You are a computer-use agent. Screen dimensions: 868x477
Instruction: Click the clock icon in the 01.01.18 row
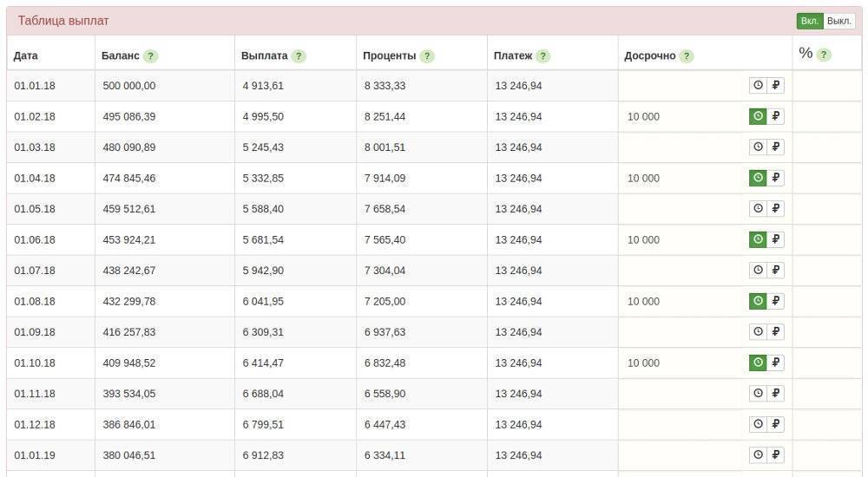(758, 85)
